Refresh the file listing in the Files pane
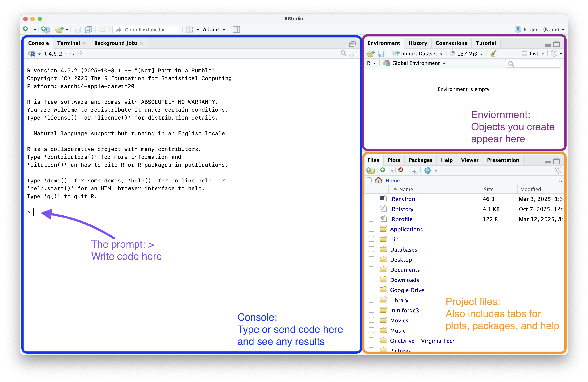 pos(558,170)
